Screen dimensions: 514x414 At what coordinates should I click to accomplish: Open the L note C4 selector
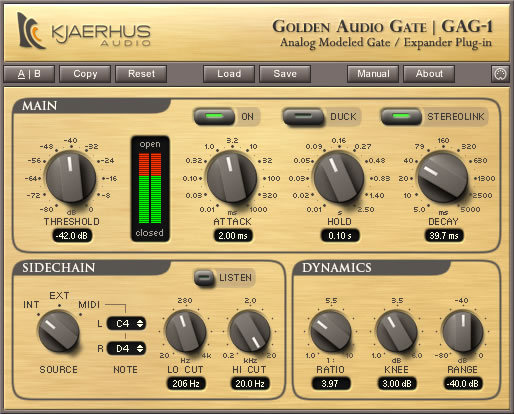(126, 323)
